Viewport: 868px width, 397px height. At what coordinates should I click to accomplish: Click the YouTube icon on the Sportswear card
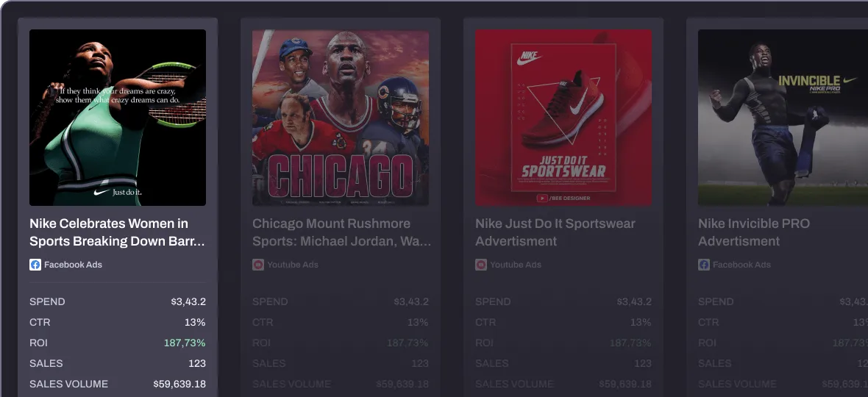481,265
